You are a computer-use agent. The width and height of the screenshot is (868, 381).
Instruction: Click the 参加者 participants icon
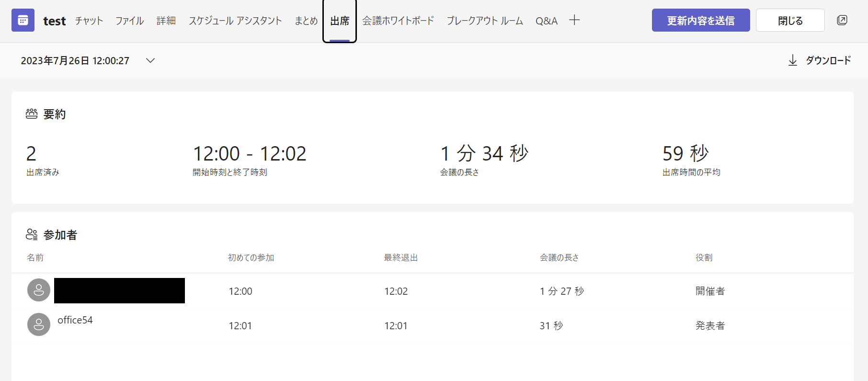tap(32, 234)
